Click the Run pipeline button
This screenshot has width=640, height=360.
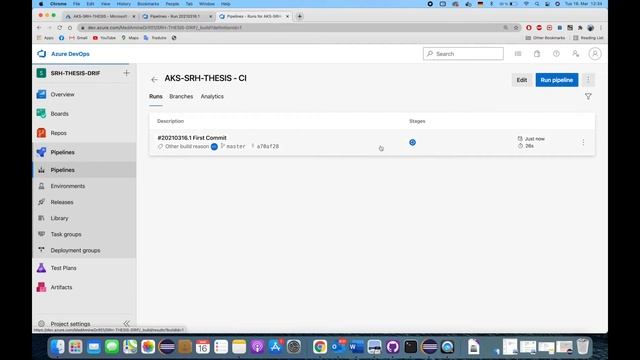pyautogui.click(x=557, y=80)
